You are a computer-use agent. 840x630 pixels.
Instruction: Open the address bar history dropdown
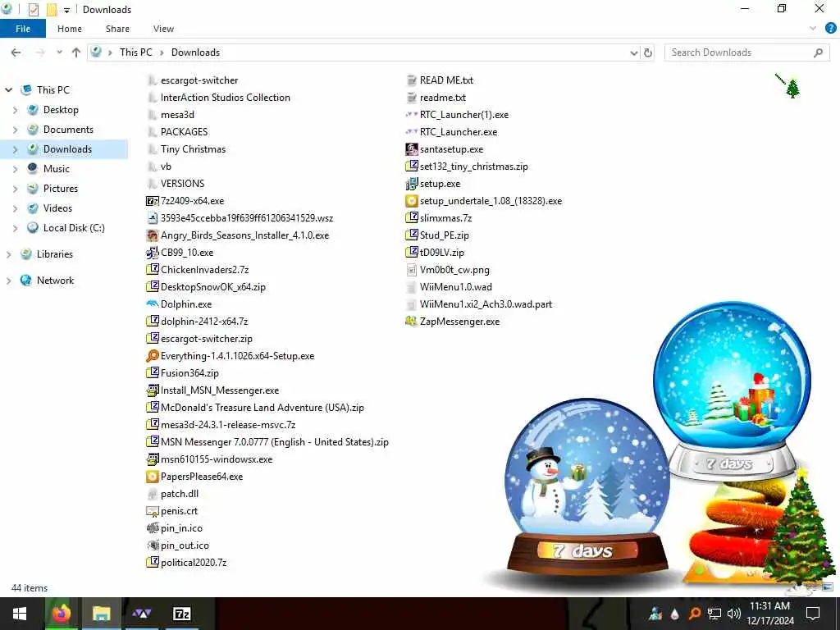[x=634, y=52]
